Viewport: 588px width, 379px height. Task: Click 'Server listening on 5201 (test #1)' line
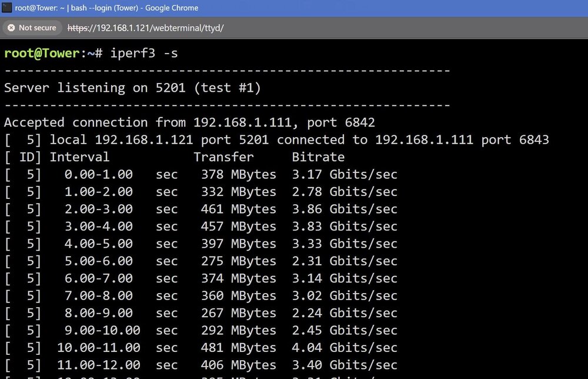pos(132,88)
